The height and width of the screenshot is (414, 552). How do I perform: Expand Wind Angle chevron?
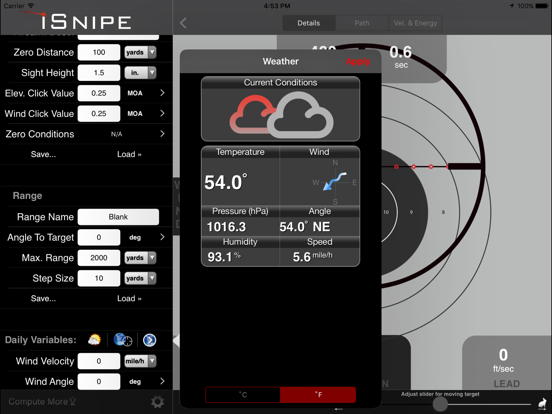point(162,381)
